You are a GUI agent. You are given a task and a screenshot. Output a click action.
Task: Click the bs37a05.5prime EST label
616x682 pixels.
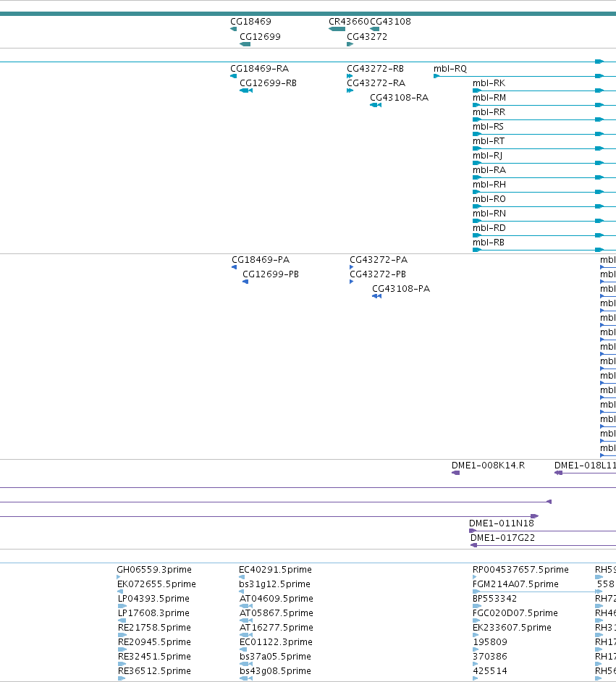pos(275,657)
